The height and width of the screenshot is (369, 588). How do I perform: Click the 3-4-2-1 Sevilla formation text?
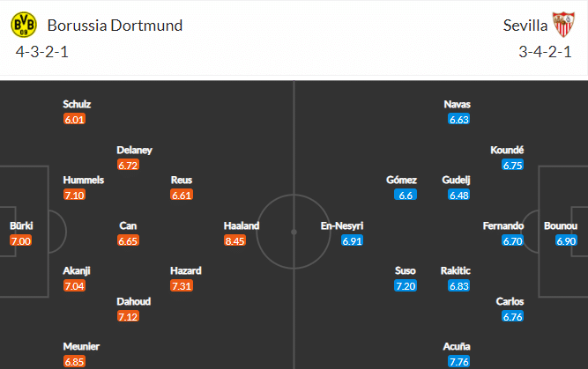tap(545, 52)
